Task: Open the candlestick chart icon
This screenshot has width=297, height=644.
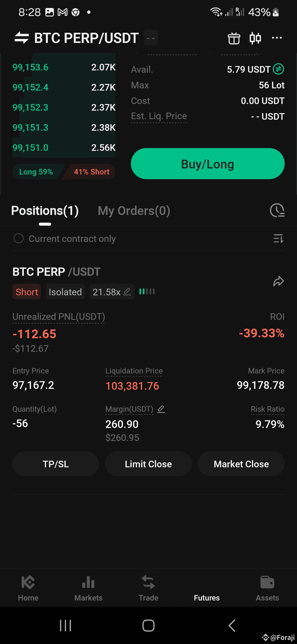Action: [x=255, y=38]
